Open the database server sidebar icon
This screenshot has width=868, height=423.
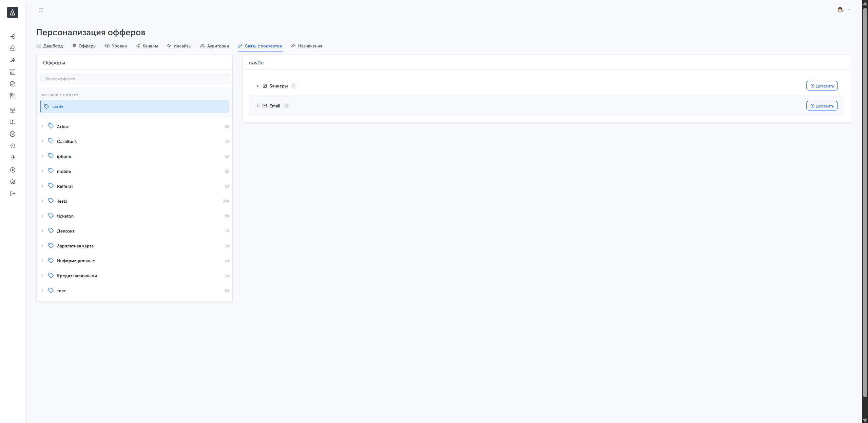[13, 110]
